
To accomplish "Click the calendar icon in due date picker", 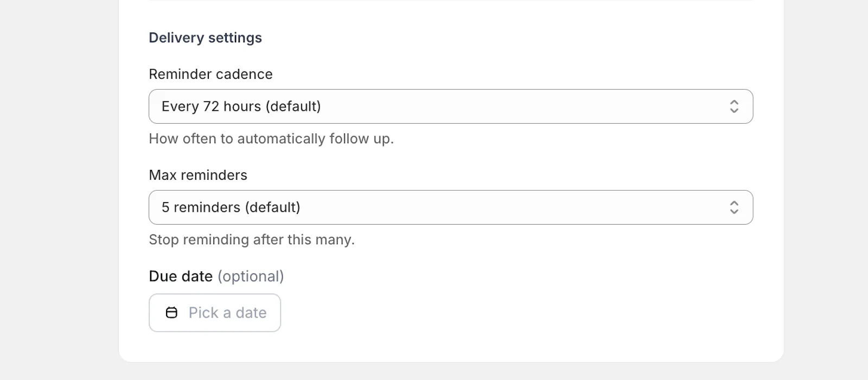I will click(x=171, y=313).
